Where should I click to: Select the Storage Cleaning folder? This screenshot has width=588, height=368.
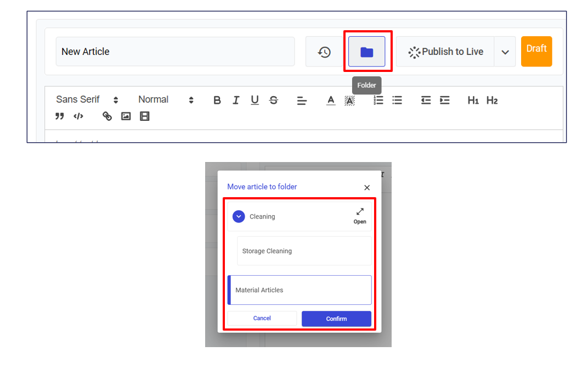point(304,251)
